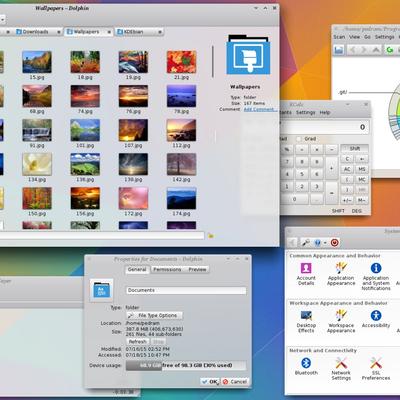
Task: Click the filter input field in Dolphin
Action: tap(102, 236)
